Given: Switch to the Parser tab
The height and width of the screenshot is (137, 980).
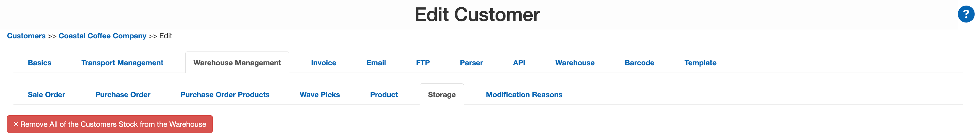Looking at the screenshot, I should [471, 63].
